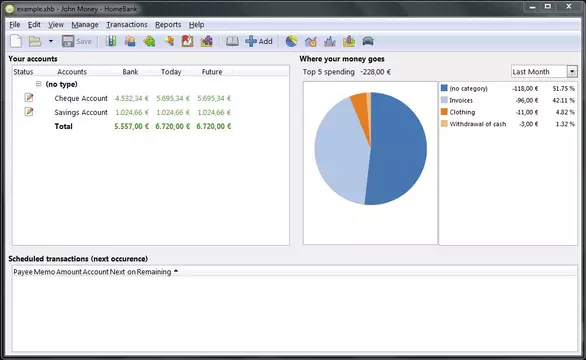Click the New file icon in toolbar

click(16, 41)
